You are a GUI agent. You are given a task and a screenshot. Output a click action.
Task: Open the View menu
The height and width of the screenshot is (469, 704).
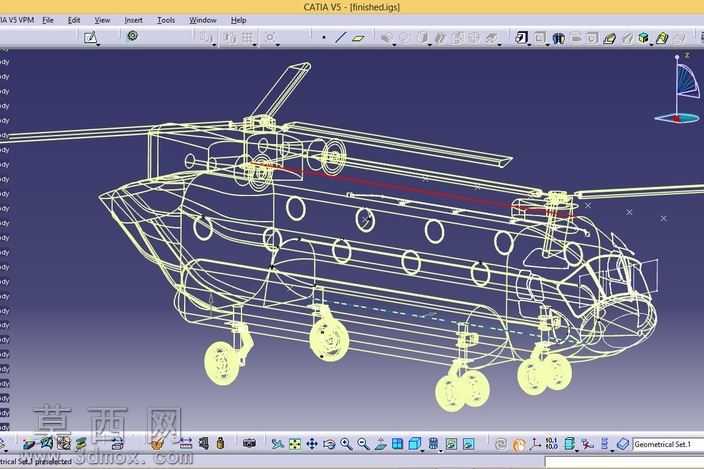(x=102, y=20)
